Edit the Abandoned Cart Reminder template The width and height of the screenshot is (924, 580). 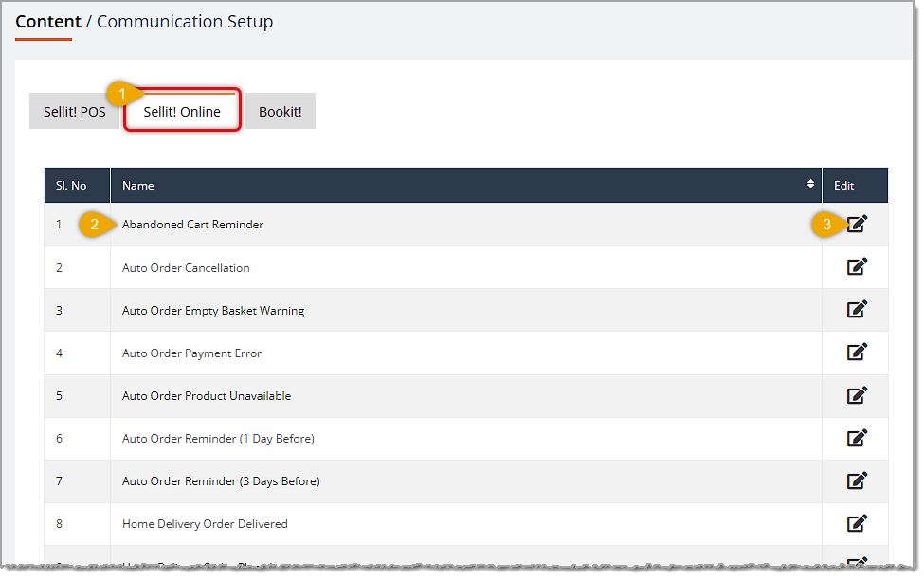(x=857, y=224)
